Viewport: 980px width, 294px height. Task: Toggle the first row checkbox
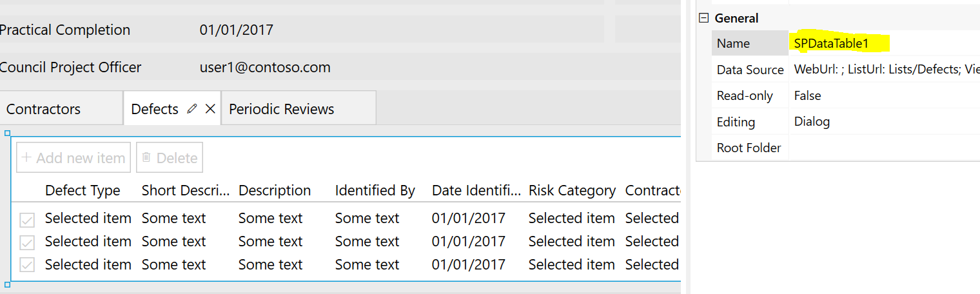tap(27, 220)
